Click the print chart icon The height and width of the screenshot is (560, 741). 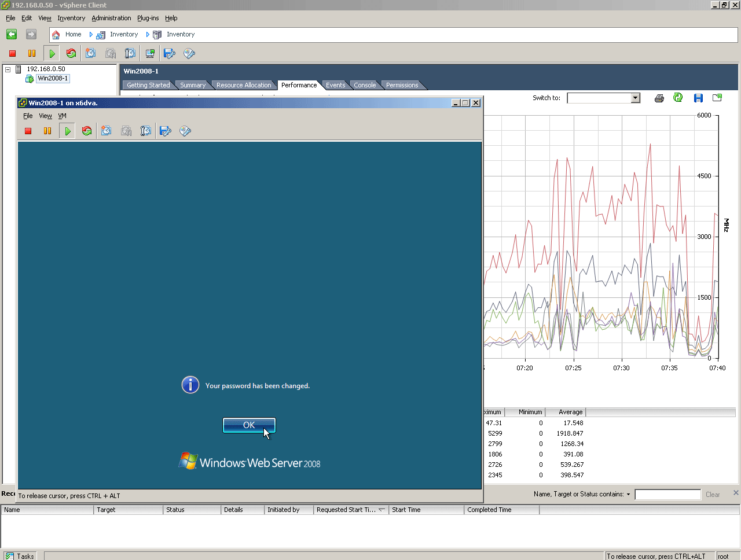click(x=659, y=98)
